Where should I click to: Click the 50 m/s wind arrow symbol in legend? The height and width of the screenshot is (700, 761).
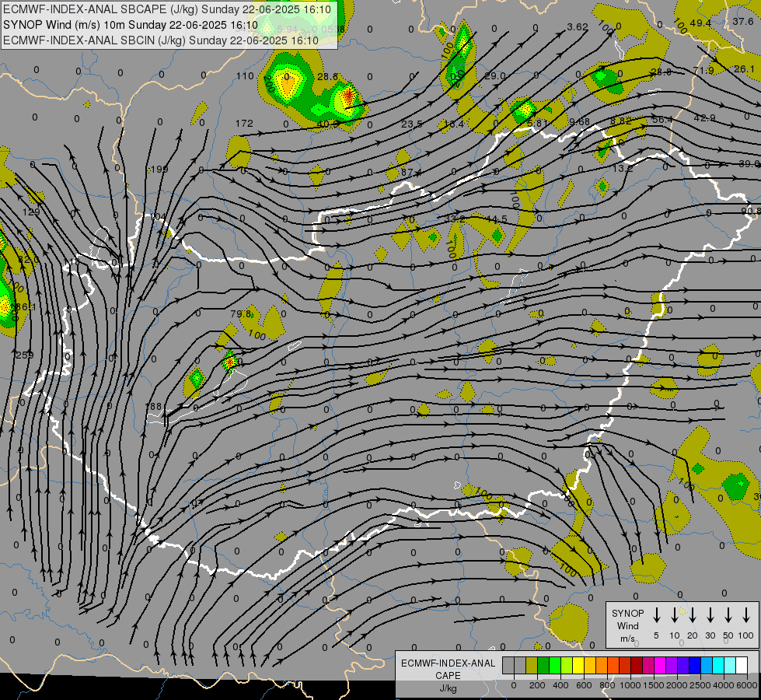(x=728, y=615)
